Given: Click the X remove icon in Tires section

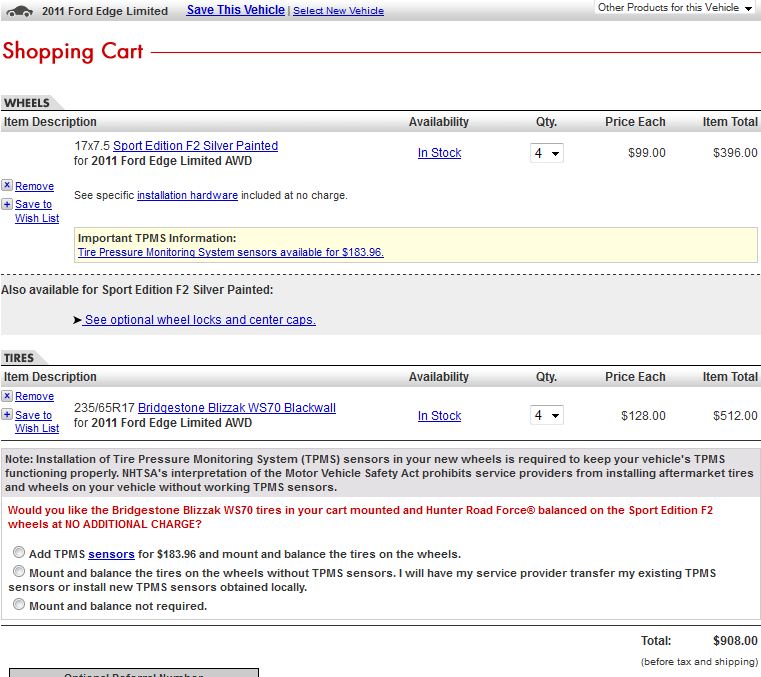Looking at the screenshot, I should point(7,396).
